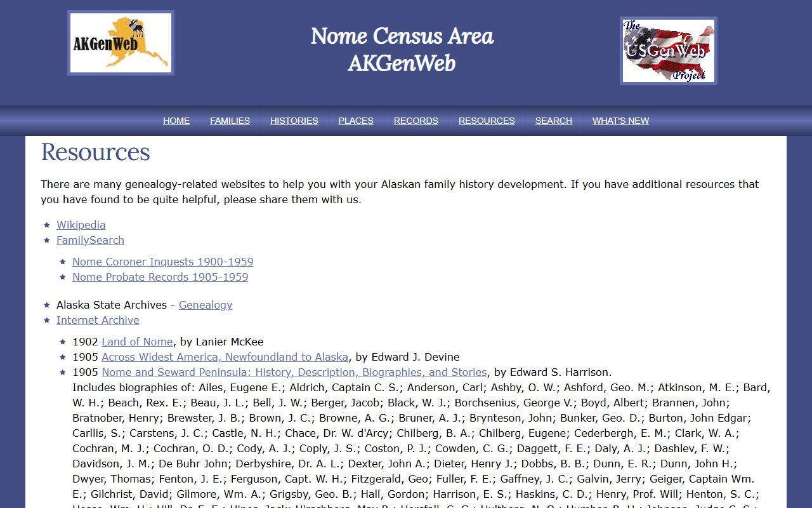Open Nome Probate Records 1905-1959

point(160,277)
